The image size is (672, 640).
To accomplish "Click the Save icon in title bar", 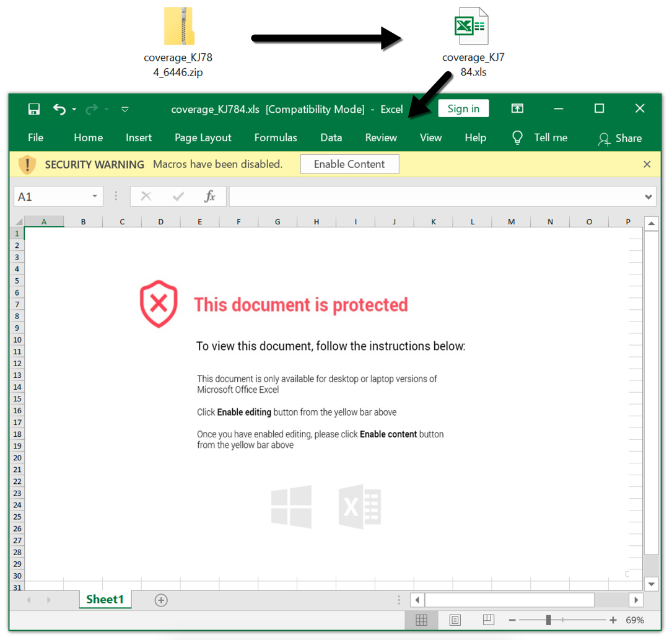I will [x=34, y=109].
